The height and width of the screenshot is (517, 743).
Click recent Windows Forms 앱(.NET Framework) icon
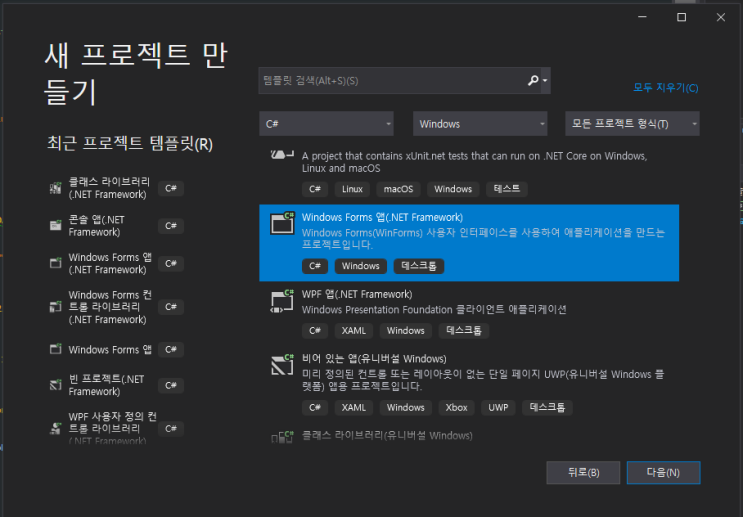[55, 263]
